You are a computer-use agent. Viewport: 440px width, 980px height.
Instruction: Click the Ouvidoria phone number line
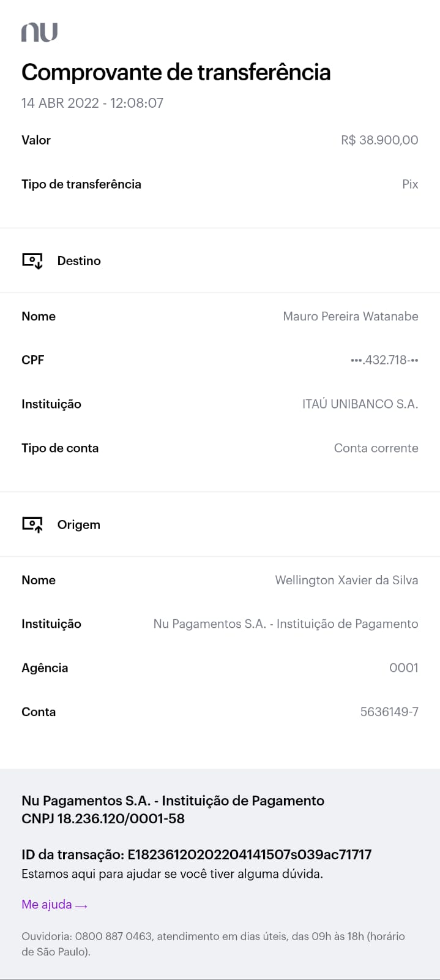click(213, 937)
